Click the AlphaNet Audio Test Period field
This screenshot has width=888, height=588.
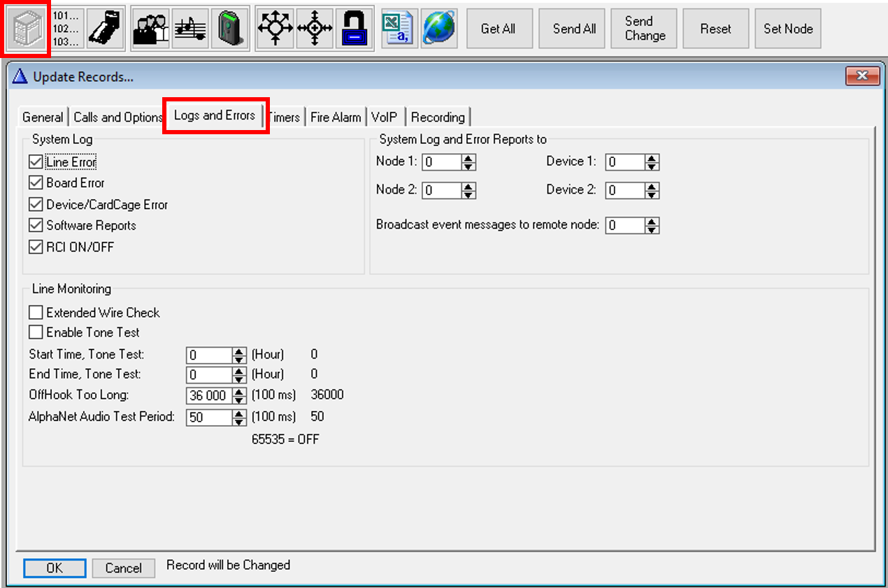[x=209, y=417]
